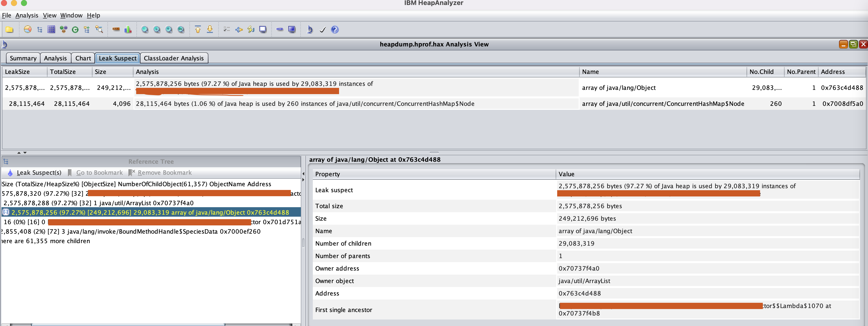Click the microscope analysis toolbar icon
The height and width of the screenshot is (326, 868).
point(310,30)
